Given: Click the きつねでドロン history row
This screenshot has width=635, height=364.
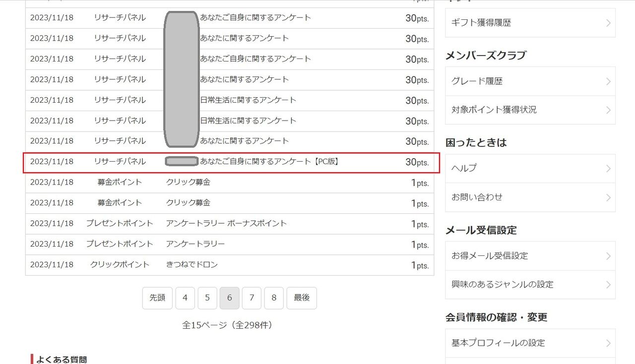Looking at the screenshot, I should (x=230, y=265).
